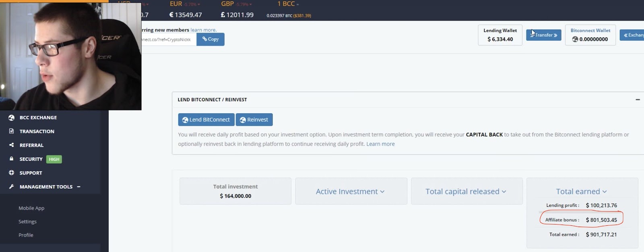Open BCC Exchange in sidebar
This screenshot has width=644, height=252.
pyautogui.click(x=38, y=118)
